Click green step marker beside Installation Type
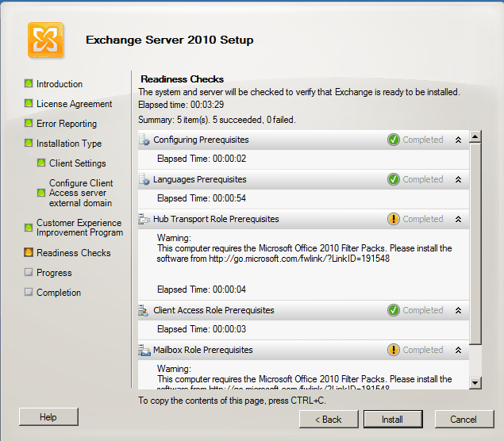The height and width of the screenshot is (441, 504). pyautogui.click(x=29, y=143)
